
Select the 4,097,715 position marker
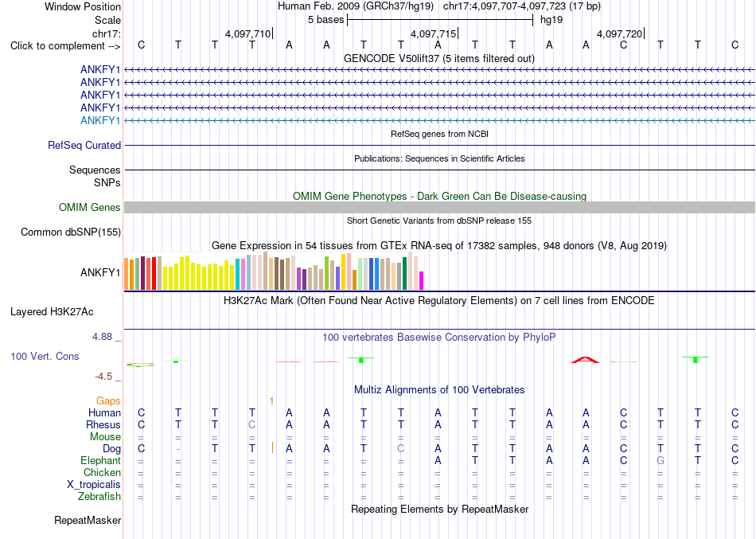(x=433, y=33)
